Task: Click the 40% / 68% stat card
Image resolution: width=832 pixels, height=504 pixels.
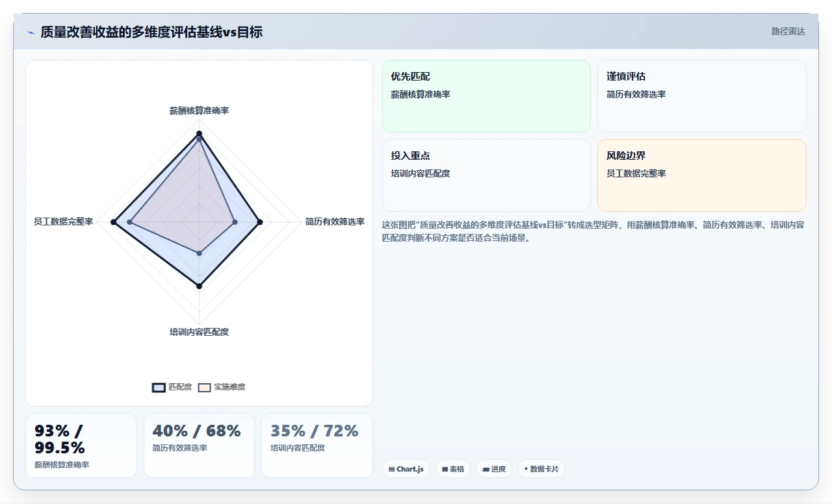Action: point(199,446)
